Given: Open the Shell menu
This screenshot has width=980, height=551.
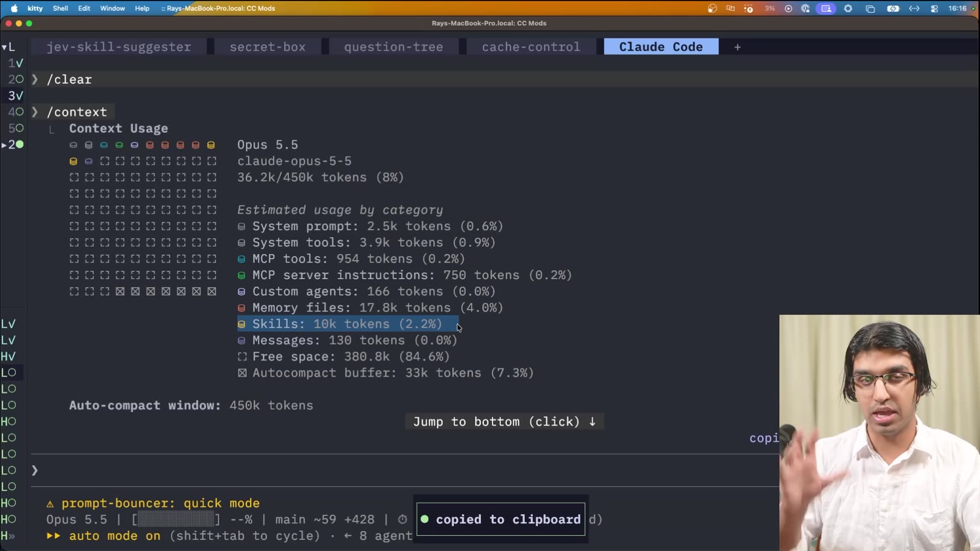Looking at the screenshot, I should click(61, 9).
